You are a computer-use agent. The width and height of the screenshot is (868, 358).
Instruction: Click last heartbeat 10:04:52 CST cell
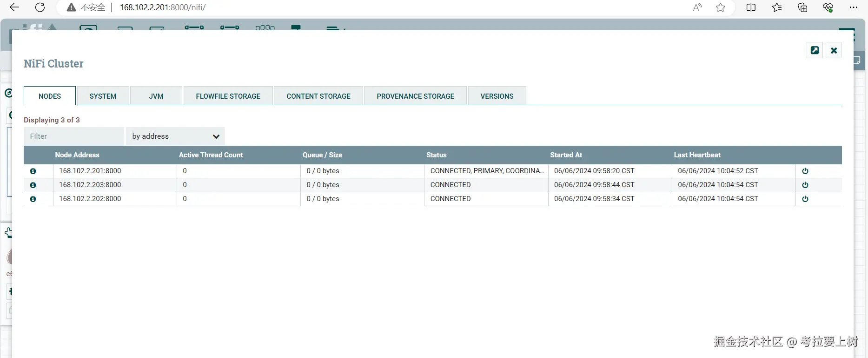734,171
